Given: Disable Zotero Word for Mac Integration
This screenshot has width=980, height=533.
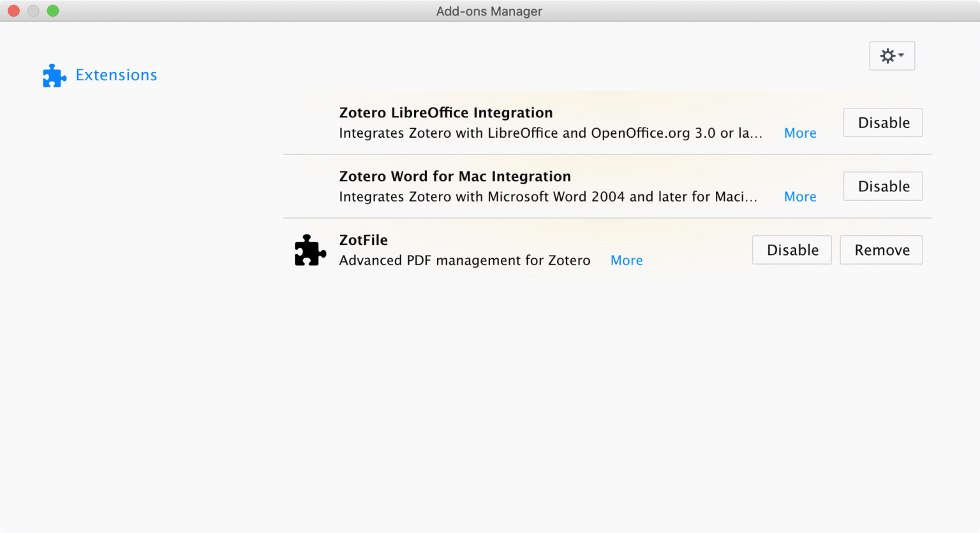Looking at the screenshot, I should point(883,187).
